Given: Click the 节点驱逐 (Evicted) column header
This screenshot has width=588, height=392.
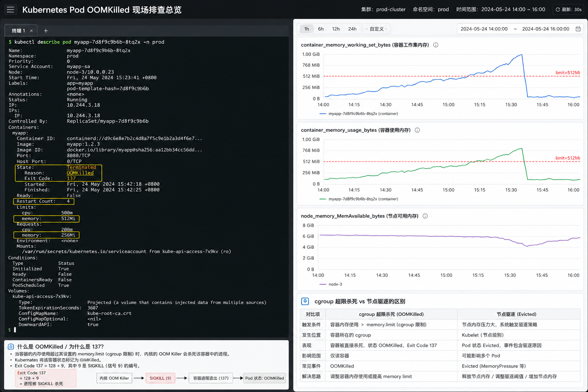Looking at the screenshot, I should [516, 314].
